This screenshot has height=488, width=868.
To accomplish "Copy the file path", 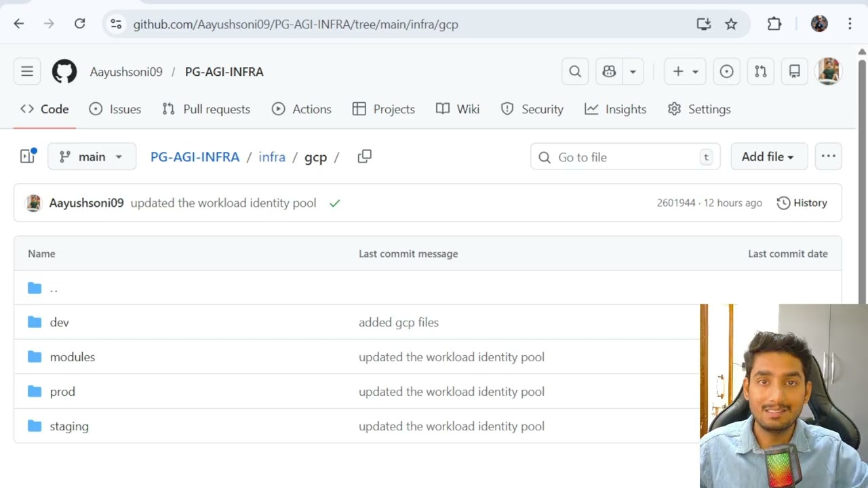I will [x=364, y=157].
